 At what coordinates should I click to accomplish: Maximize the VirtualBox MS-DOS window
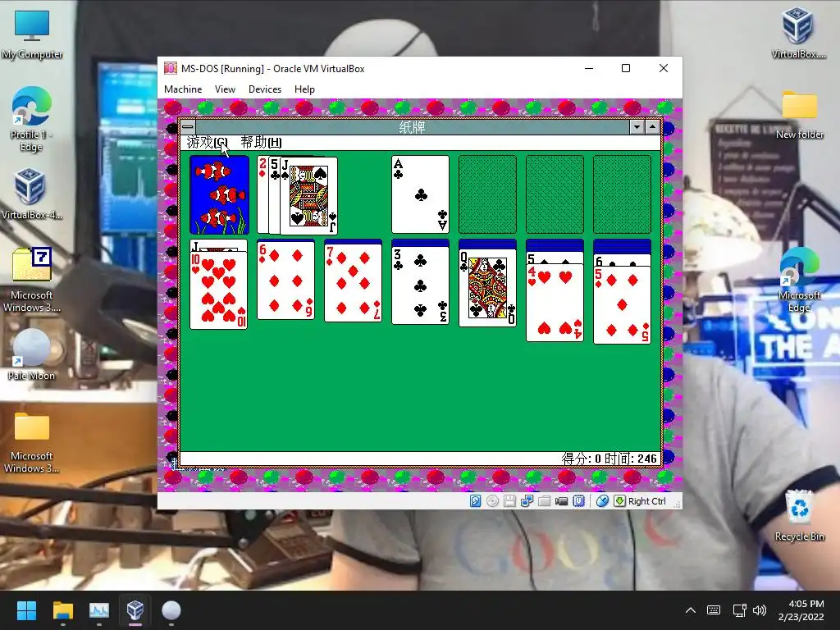coord(626,69)
